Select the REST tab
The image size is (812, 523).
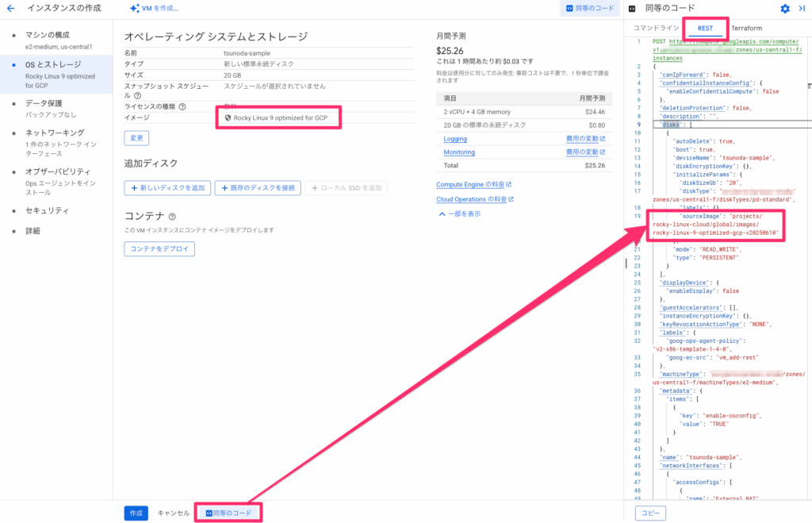tap(705, 28)
